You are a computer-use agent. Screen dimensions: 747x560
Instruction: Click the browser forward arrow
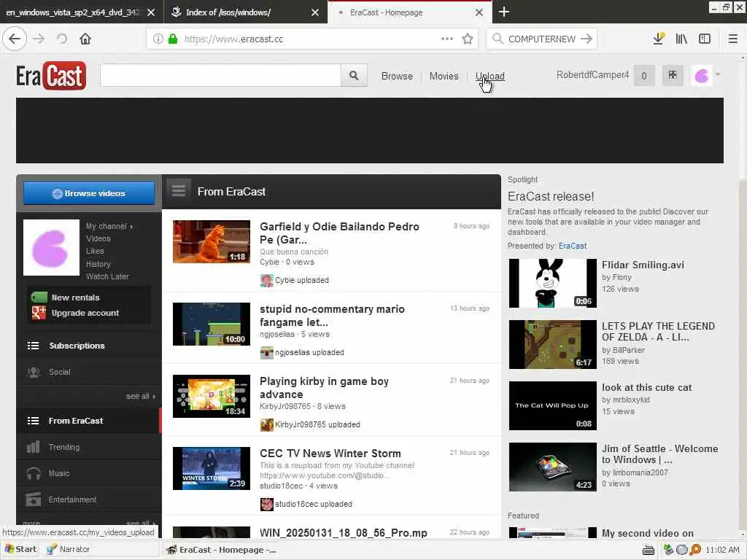click(x=39, y=39)
